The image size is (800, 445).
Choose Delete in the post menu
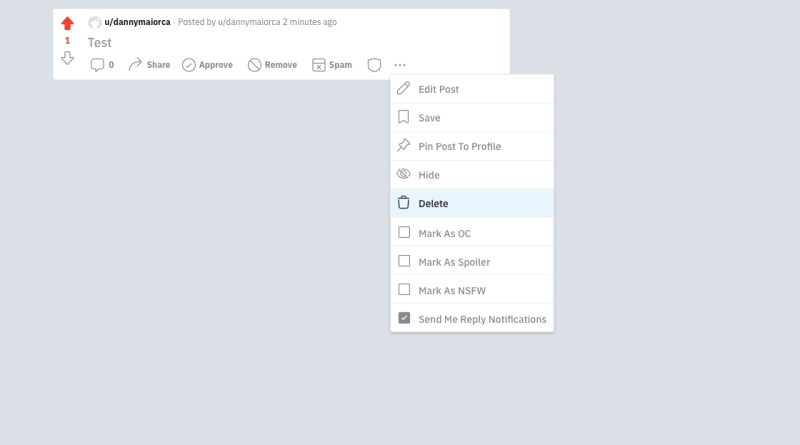[x=472, y=204]
